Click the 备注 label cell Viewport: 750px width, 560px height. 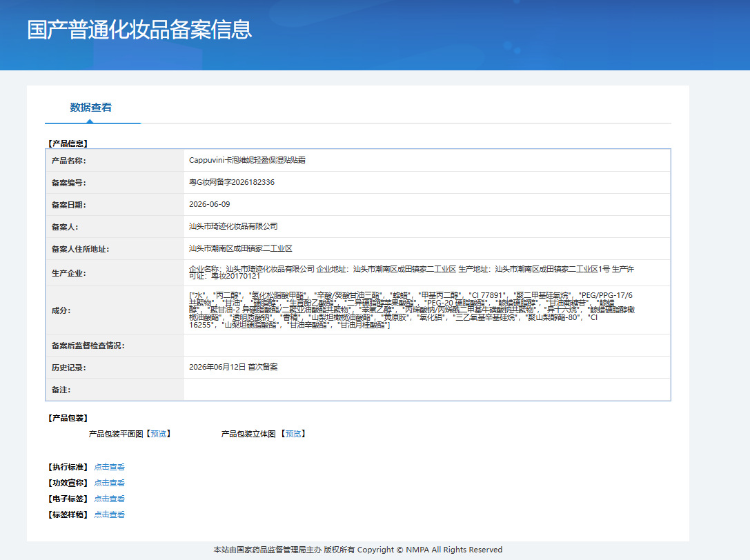coord(115,390)
